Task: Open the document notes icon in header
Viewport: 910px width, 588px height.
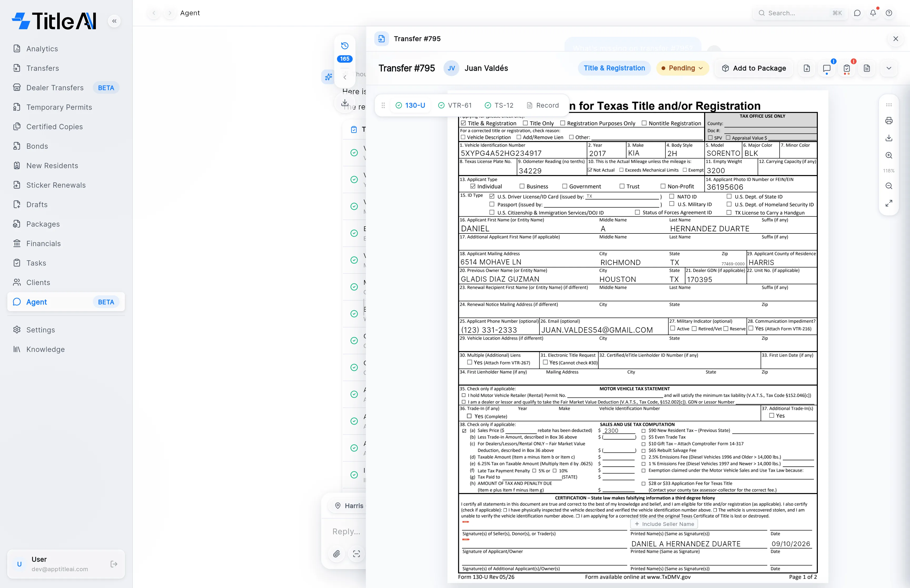Action: click(x=867, y=68)
